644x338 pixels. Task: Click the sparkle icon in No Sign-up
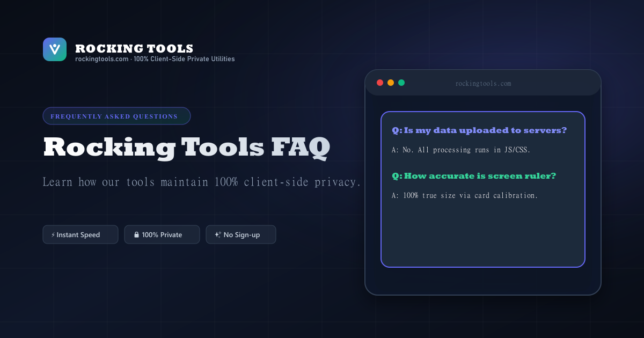tap(218, 234)
